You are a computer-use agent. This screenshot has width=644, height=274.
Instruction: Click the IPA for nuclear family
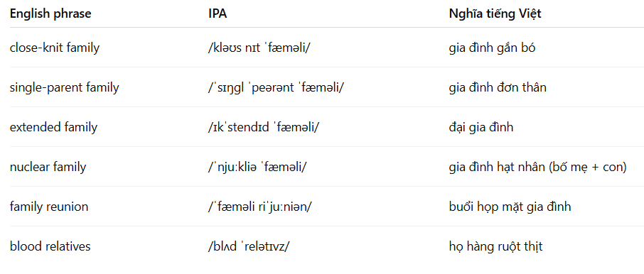[257, 167]
